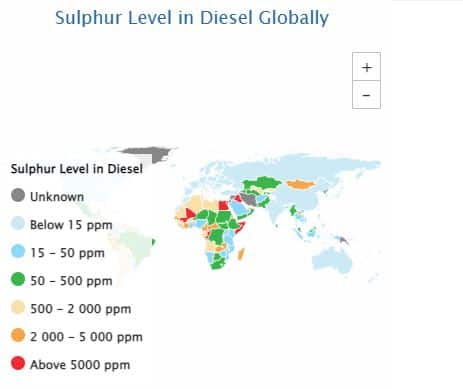Toggle the 15 – 50 ppm legend circle
Screen dimensions: 463x389
point(18,251)
